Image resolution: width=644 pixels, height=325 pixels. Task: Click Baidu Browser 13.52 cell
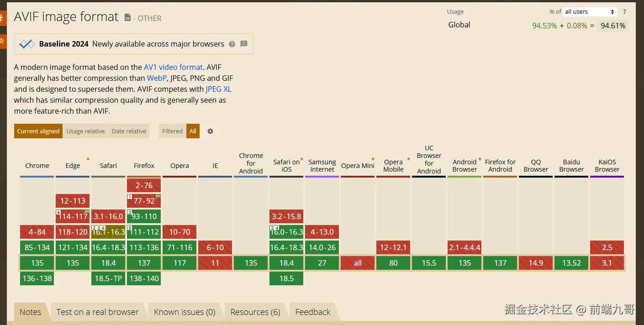(571, 263)
